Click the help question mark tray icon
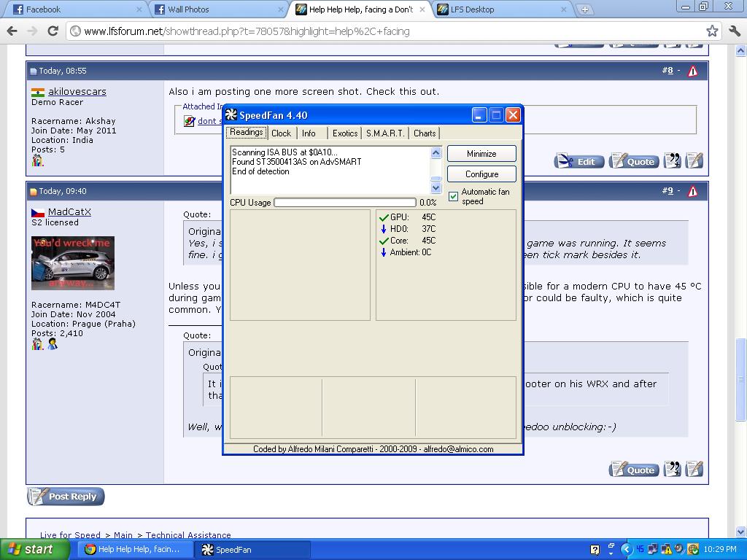 (595, 550)
